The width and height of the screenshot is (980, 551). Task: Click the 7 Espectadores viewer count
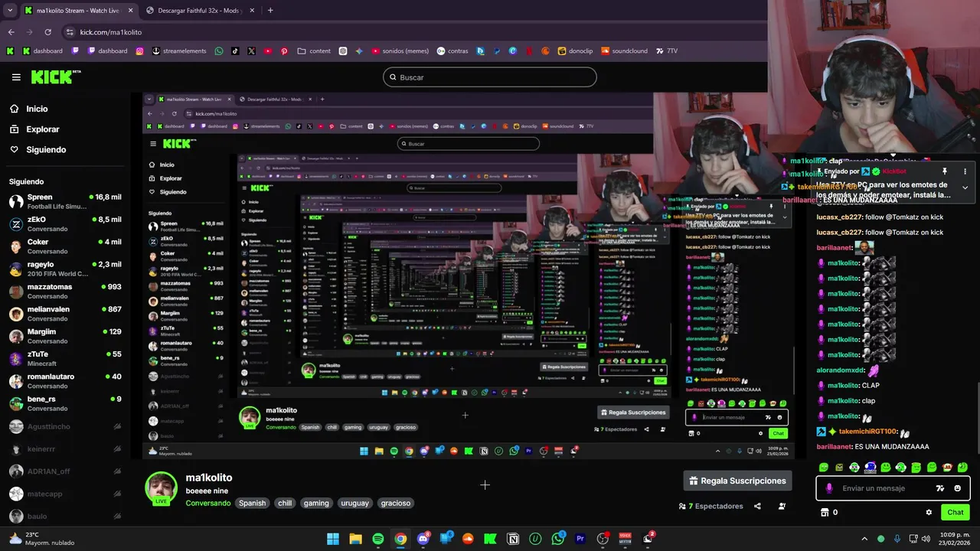point(711,506)
